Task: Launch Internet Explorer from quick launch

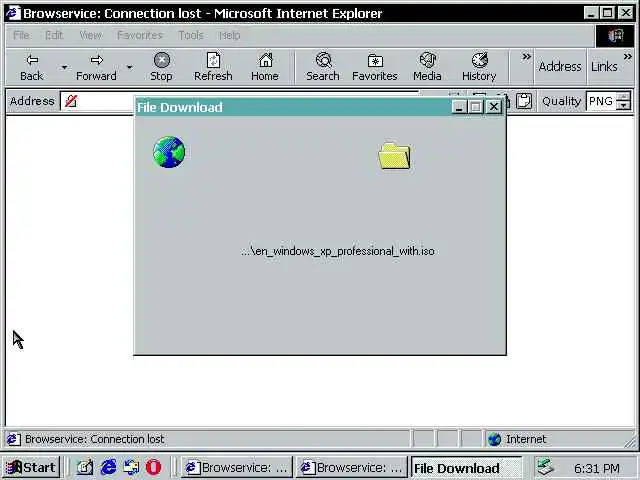Action: coord(108,467)
